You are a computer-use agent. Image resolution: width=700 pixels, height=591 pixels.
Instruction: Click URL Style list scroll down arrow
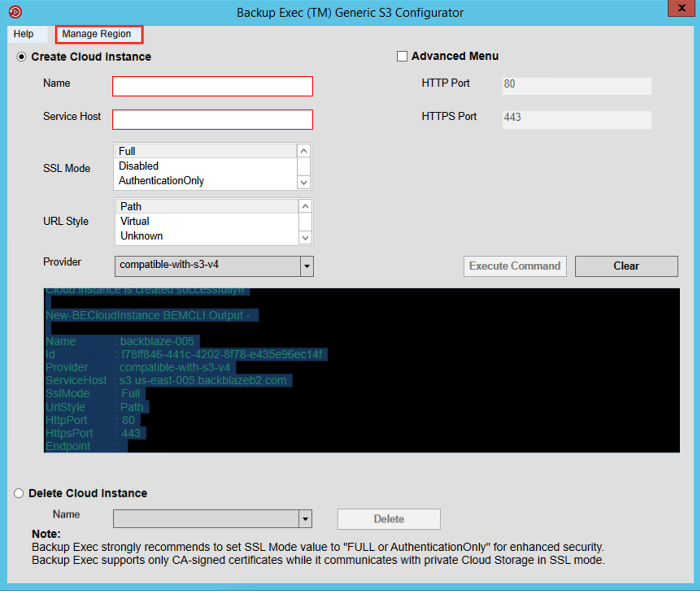305,238
